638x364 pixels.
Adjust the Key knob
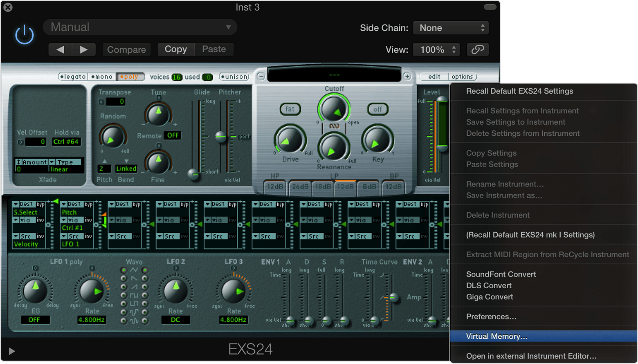(377, 140)
